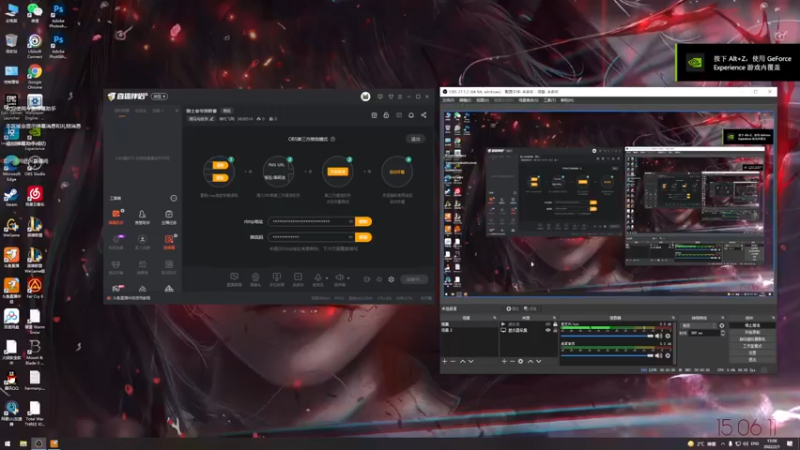800x450 pixels.
Task: Click the shield icon in the companion title bar
Action: [391, 96]
